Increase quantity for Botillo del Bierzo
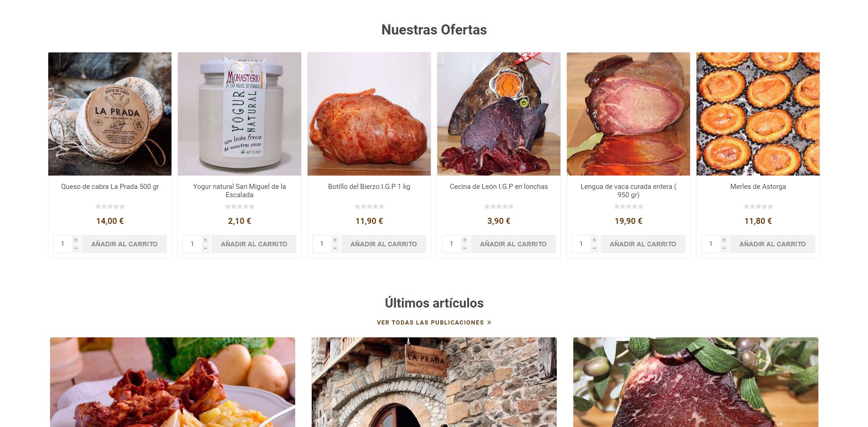868x427 pixels. click(x=335, y=240)
